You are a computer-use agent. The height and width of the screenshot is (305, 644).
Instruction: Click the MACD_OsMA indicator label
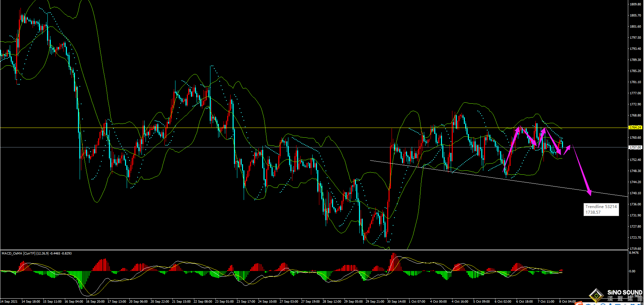click(36, 253)
